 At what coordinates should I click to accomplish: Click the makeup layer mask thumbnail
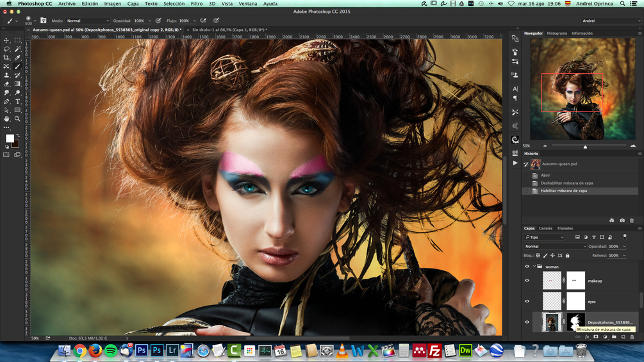coord(575,281)
